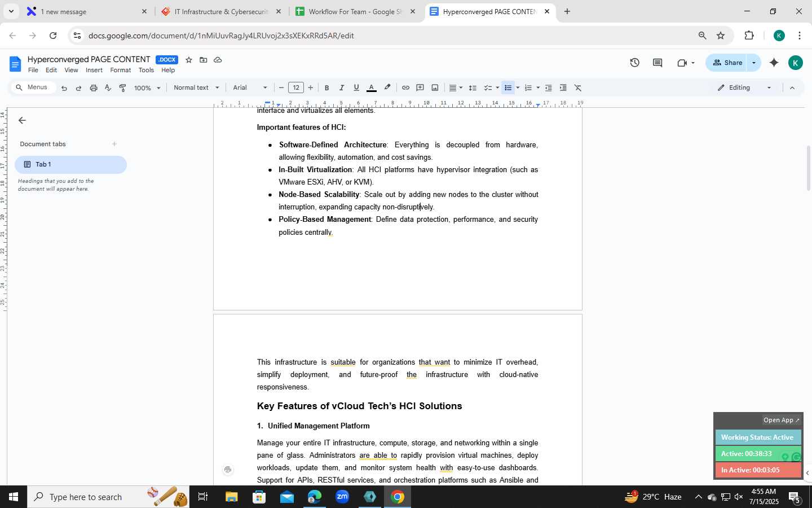The height and width of the screenshot is (508, 812).
Task: Toggle the numbered list button
Action: click(528, 88)
